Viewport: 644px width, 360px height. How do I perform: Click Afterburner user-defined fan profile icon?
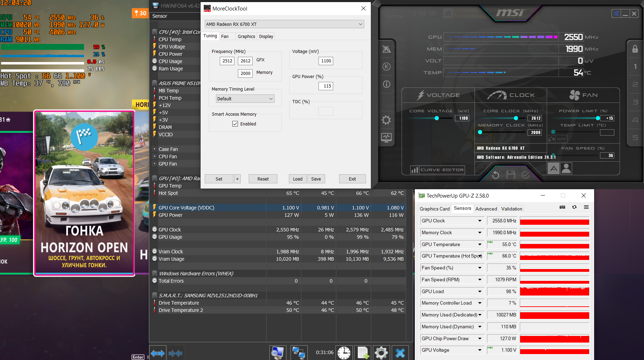pyautogui.click(x=566, y=169)
